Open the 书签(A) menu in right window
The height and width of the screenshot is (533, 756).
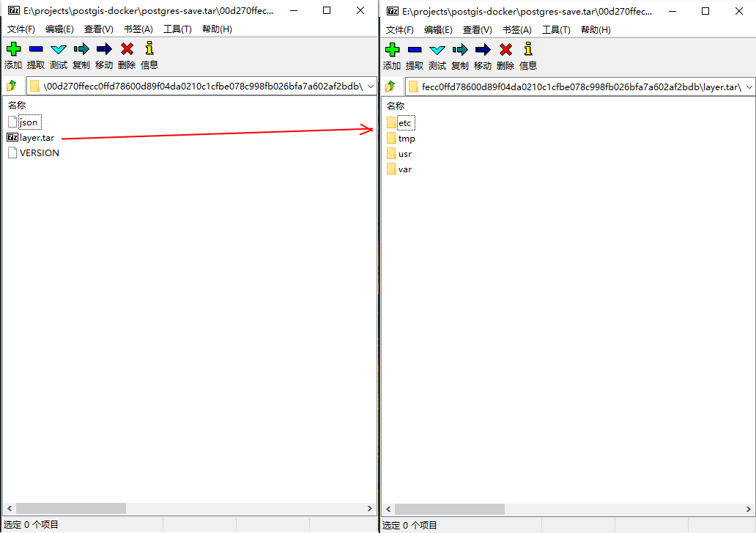point(517,29)
